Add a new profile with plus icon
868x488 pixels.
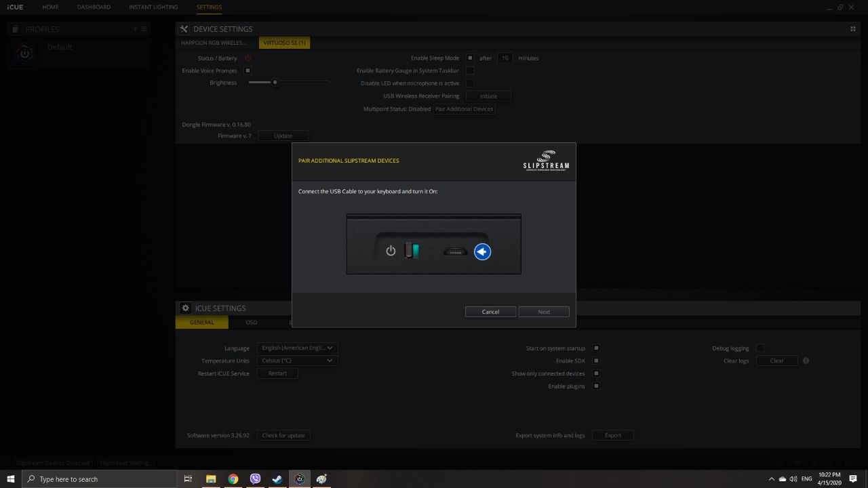[135, 29]
